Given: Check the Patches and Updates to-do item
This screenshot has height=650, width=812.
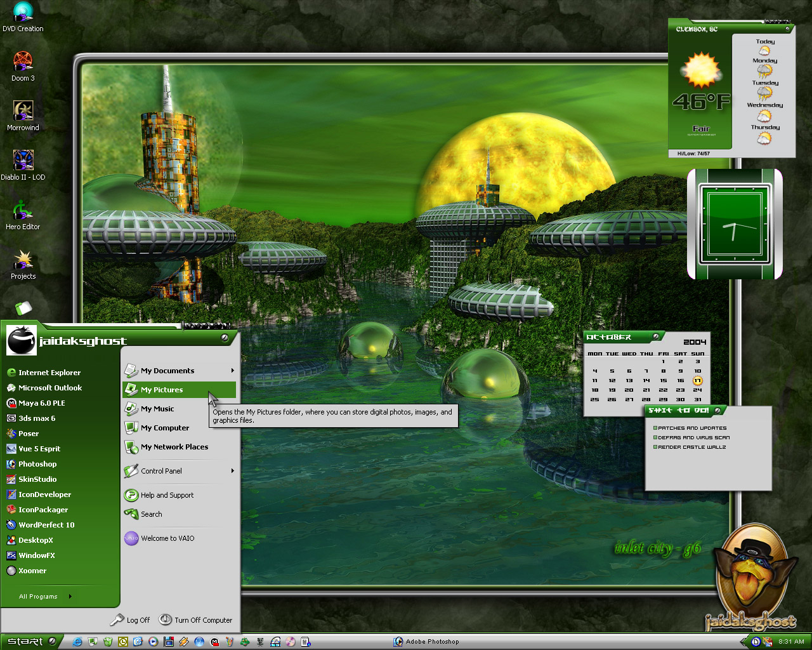Looking at the screenshot, I should (x=655, y=428).
